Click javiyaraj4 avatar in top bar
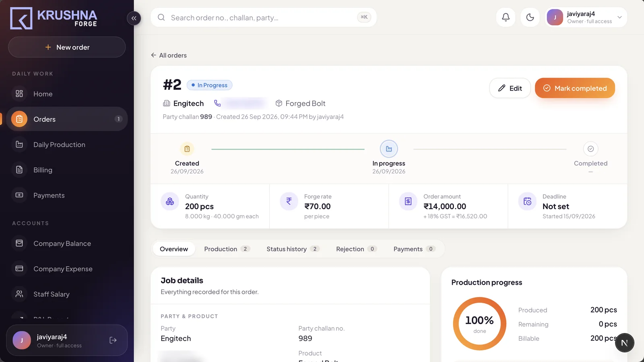This screenshot has width=644, height=362. tap(555, 17)
